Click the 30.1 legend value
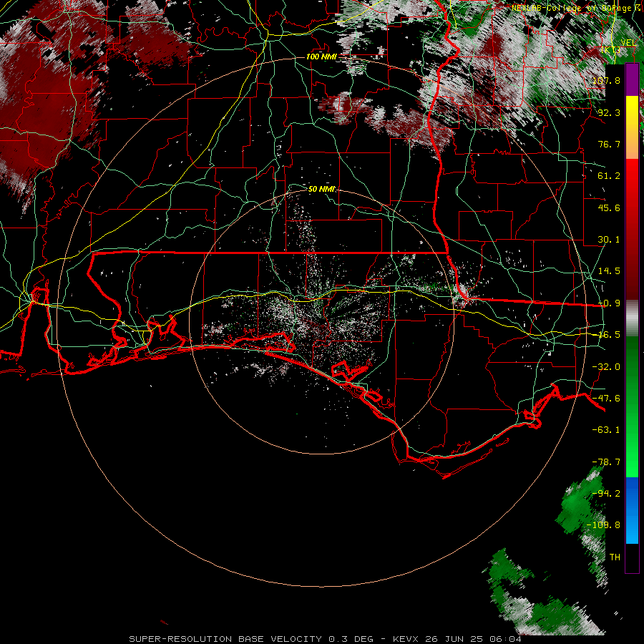 pos(609,240)
